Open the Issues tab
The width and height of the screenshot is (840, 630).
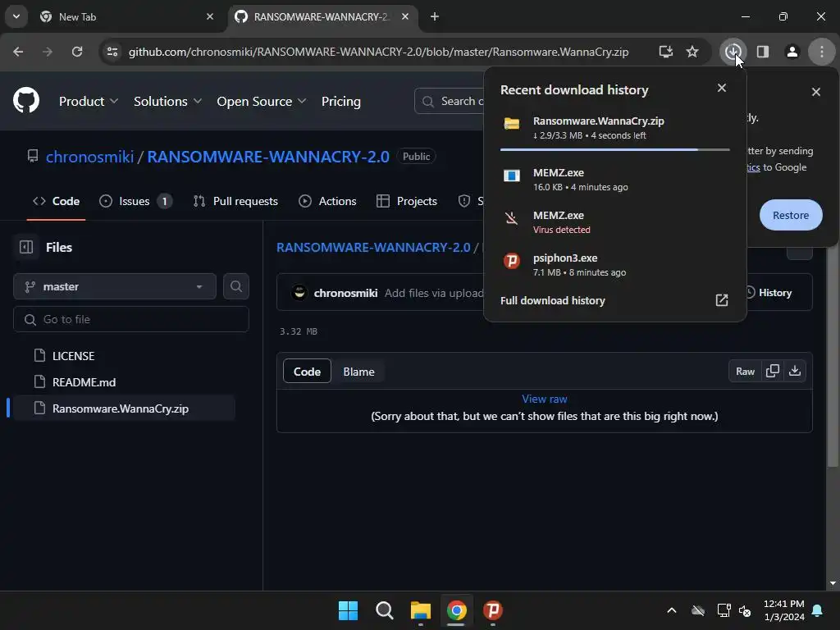[135, 201]
